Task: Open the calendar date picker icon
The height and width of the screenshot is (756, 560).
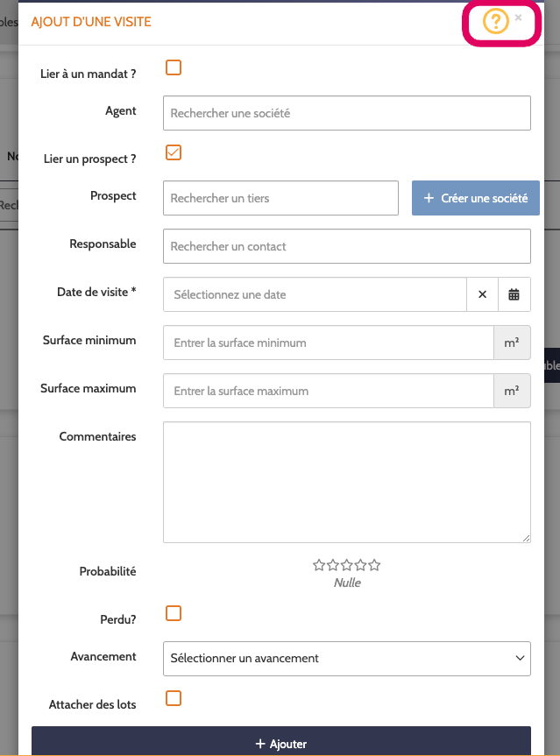Action: point(514,294)
